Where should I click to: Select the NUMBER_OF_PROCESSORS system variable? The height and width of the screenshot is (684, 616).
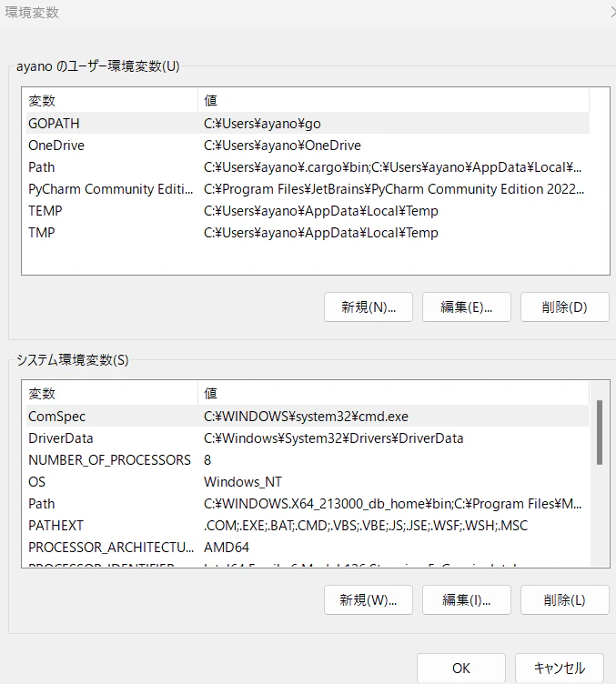tap(308, 459)
